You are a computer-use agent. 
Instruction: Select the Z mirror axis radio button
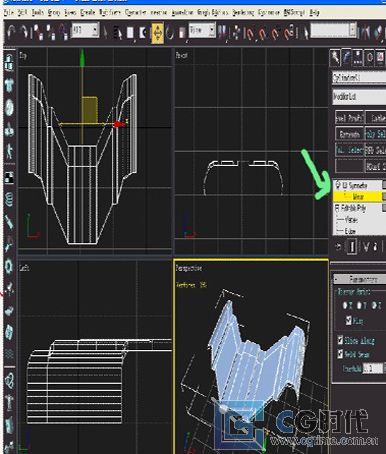click(374, 305)
